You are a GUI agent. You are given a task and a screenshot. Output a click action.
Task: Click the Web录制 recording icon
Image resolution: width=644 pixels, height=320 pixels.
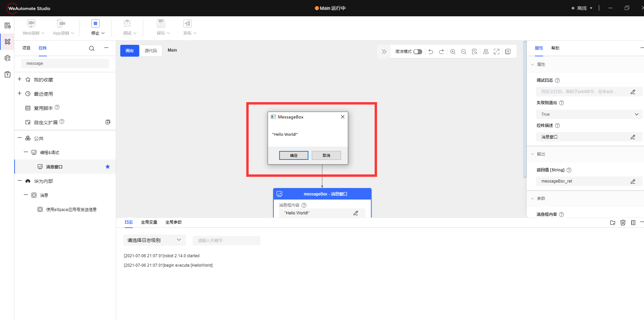[x=31, y=23]
